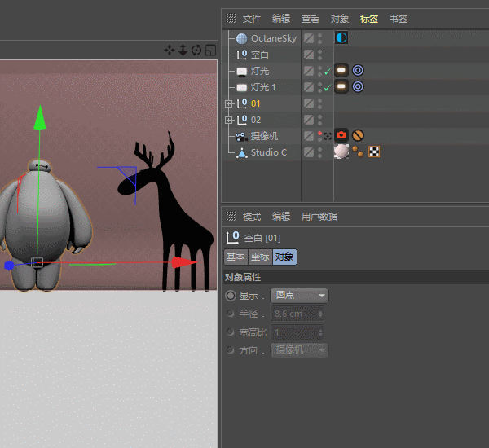Toggle the viewport maximize layout icon
The height and width of the screenshot is (448, 489).
point(211,50)
